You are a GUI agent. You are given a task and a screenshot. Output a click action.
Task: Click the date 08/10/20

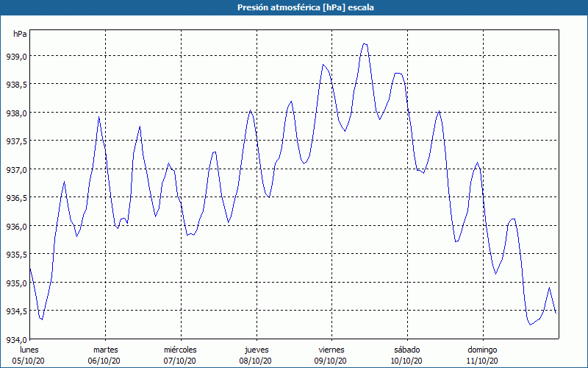point(256,361)
